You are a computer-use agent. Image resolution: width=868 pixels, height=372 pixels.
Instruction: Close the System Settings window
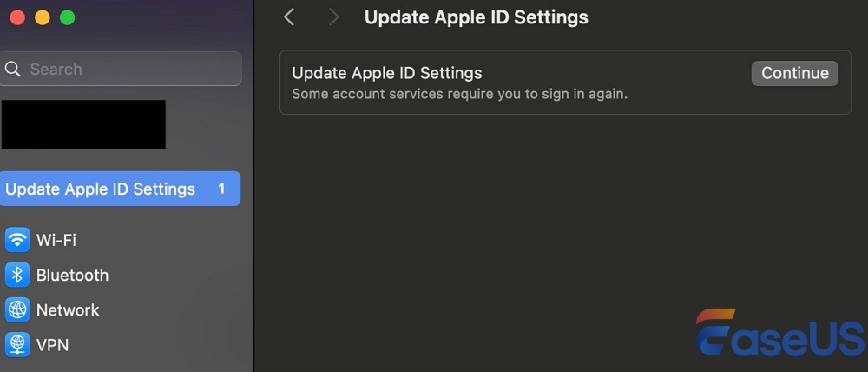(x=17, y=17)
